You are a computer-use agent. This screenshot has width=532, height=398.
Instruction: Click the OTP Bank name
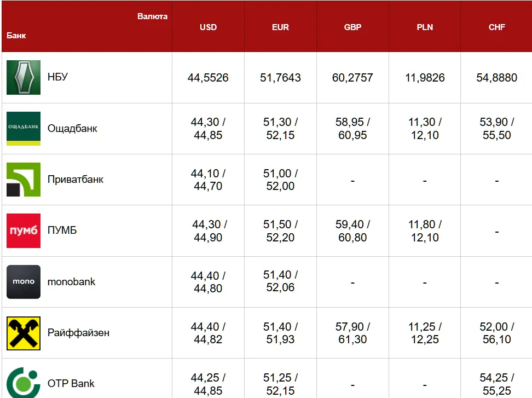(71, 383)
